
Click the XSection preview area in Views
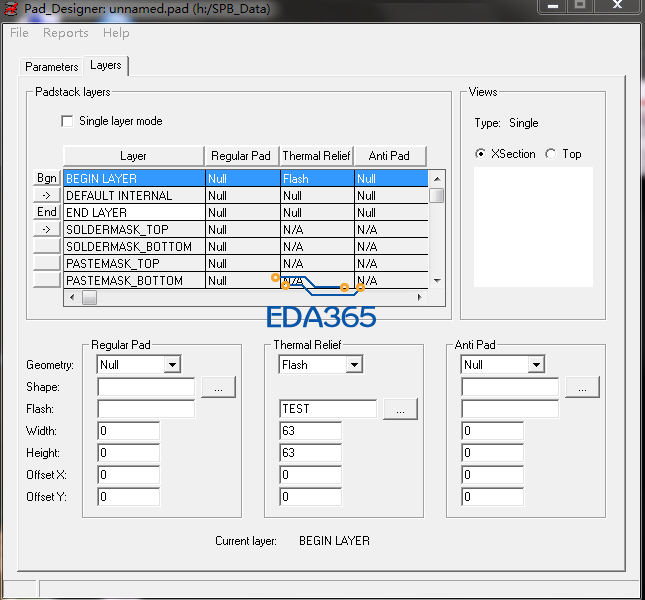click(x=534, y=227)
